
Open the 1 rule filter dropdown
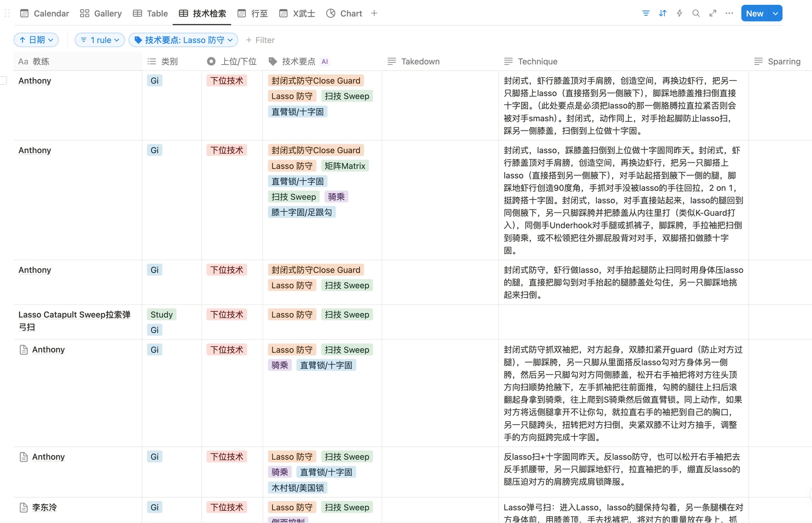pos(100,40)
